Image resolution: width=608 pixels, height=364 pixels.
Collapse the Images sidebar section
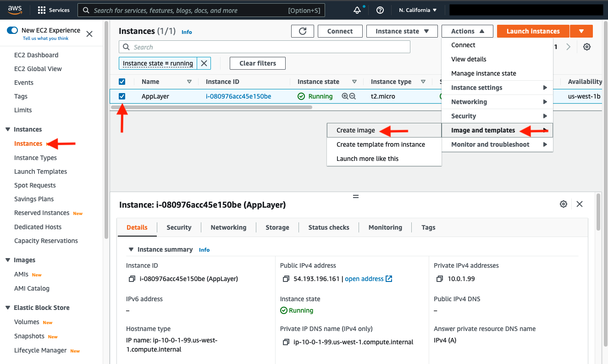pyautogui.click(x=8, y=260)
